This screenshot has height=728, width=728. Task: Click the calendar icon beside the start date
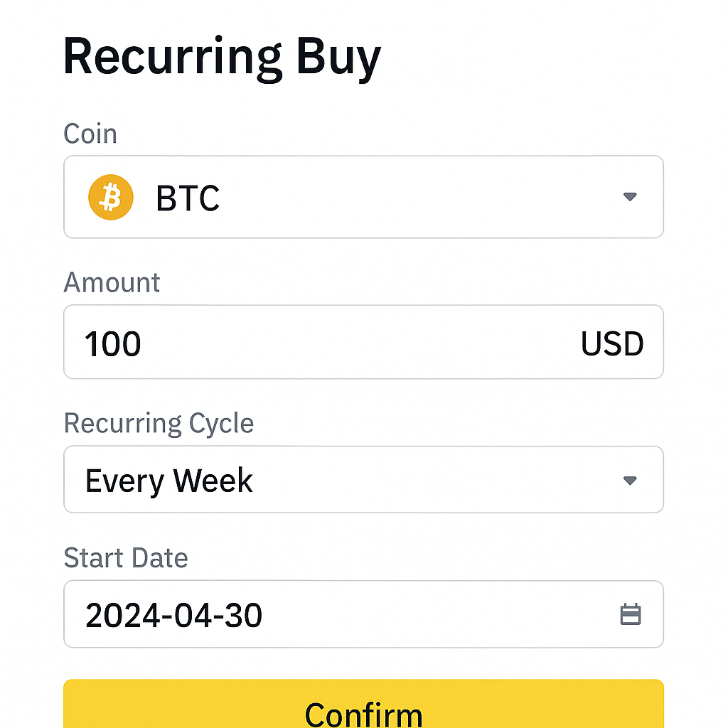[x=631, y=614]
